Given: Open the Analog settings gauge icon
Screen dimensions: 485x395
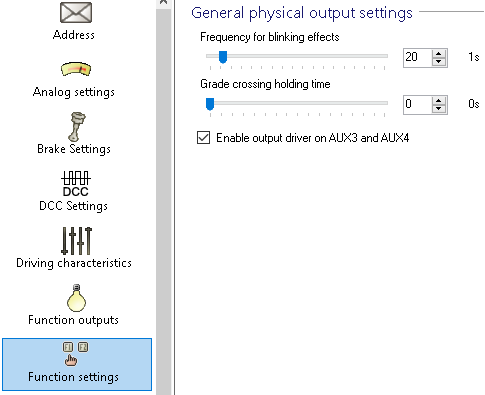Looking at the screenshot, I should tap(76, 69).
